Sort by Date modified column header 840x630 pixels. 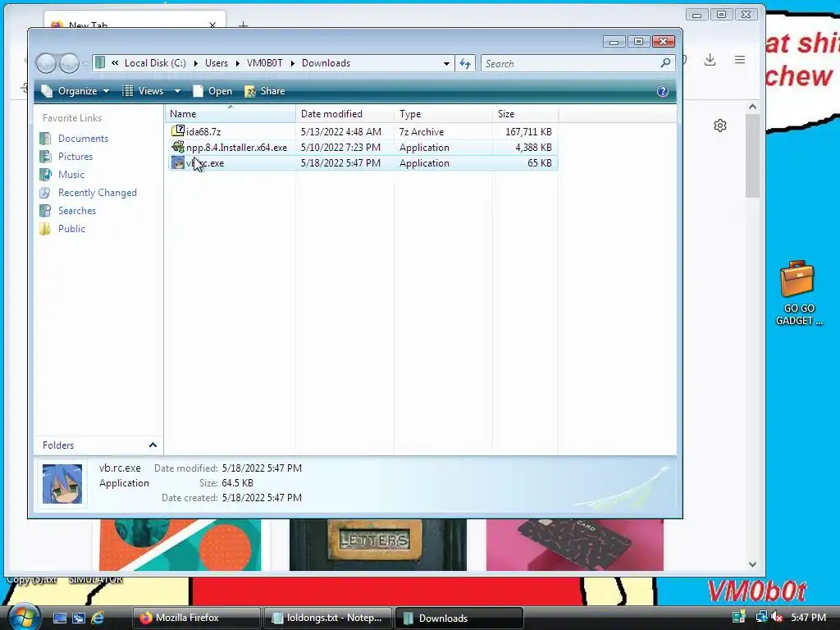point(345,113)
